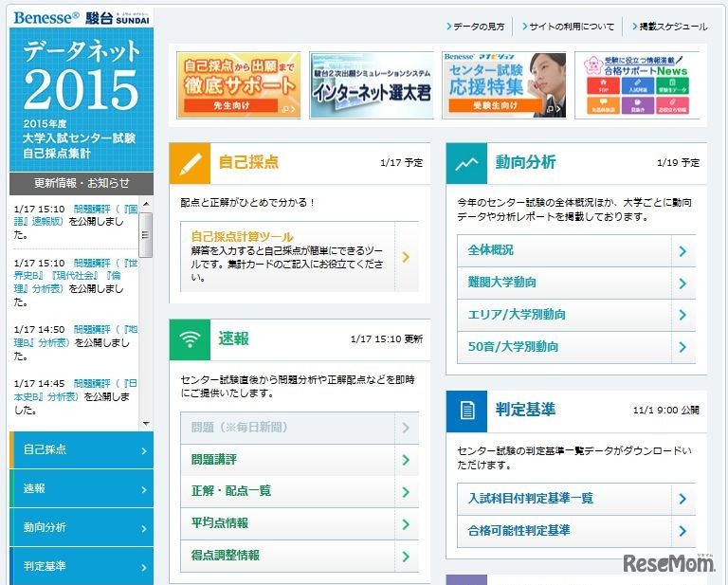Open the インターネット選太君 banner
The height and width of the screenshot is (585, 728).
[x=371, y=85]
